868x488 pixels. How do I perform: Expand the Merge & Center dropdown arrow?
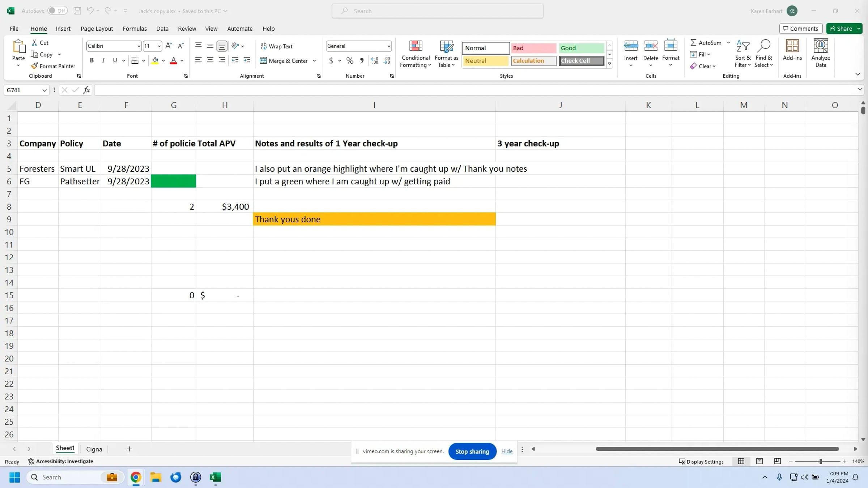(314, 61)
